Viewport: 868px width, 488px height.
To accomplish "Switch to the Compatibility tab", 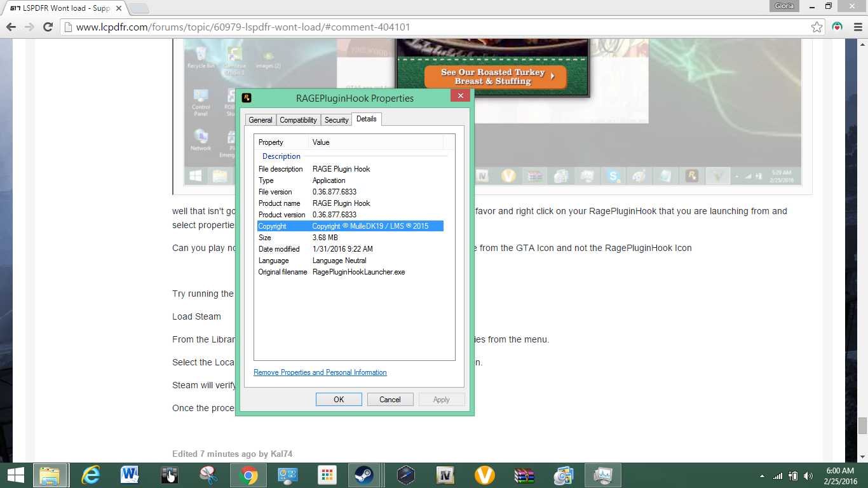I will point(298,120).
